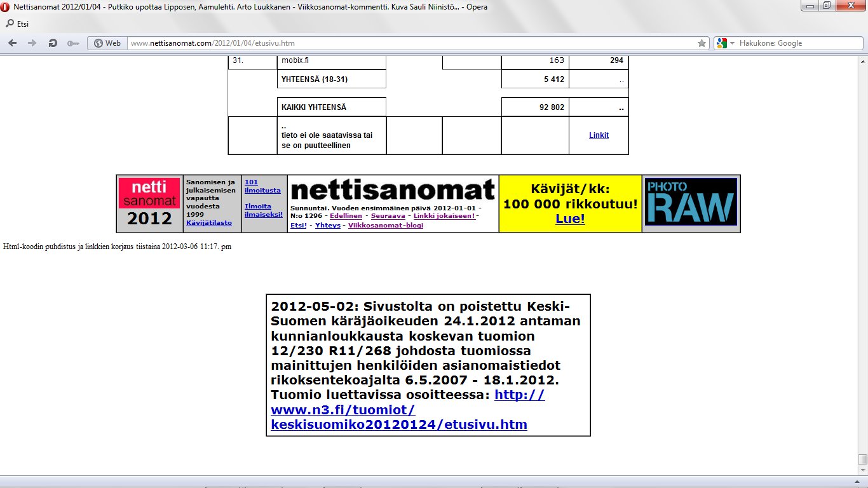The image size is (868, 488).
Task: Bookmark the page with the star icon
Action: click(702, 43)
